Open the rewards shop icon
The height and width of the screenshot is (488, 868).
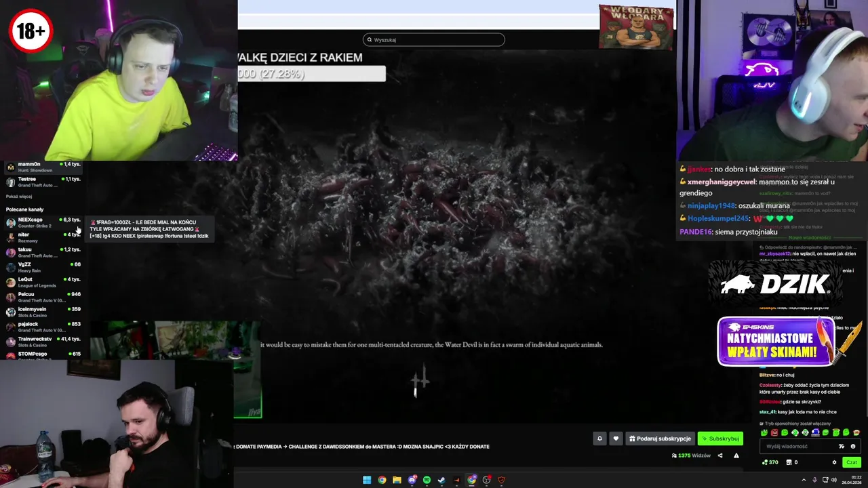[789, 462]
